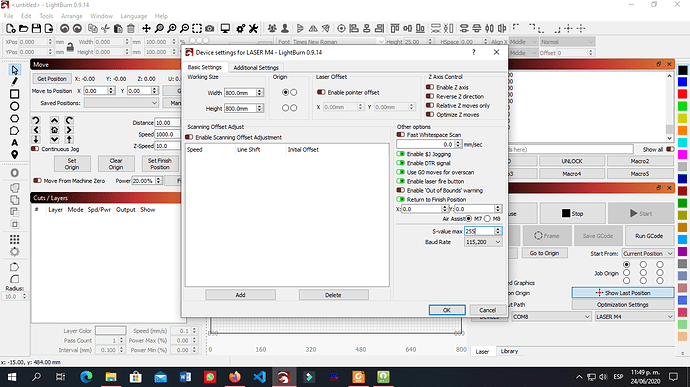
Task: Select the bottom-right Origin radio button
Action: coord(294,108)
